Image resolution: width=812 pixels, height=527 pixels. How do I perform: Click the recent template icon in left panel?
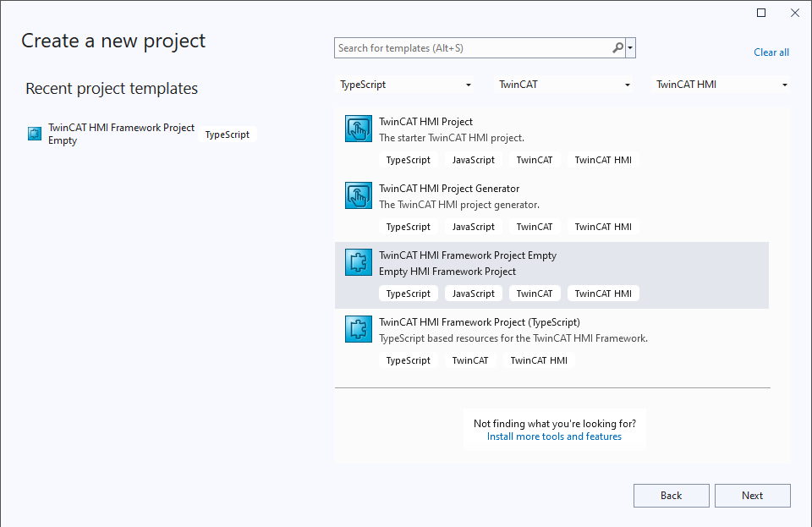(x=35, y=134)
